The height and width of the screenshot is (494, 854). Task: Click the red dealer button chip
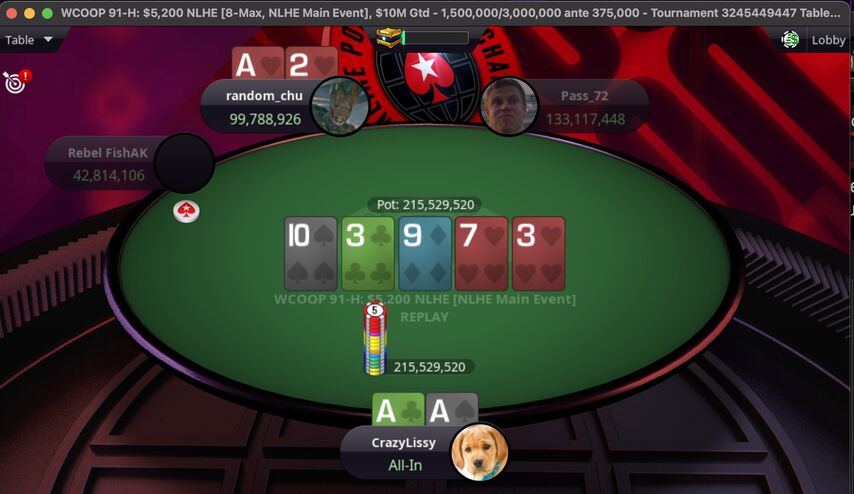click(x=186, y=211)
